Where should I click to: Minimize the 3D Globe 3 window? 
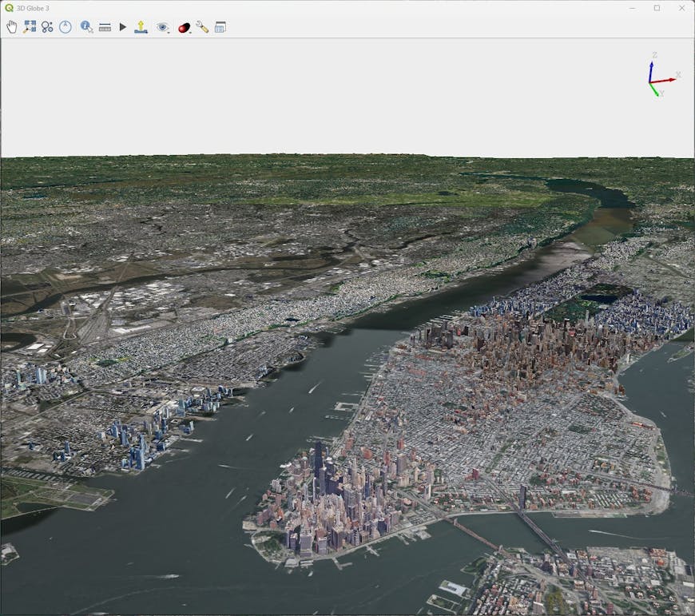(x=631, y=7)
